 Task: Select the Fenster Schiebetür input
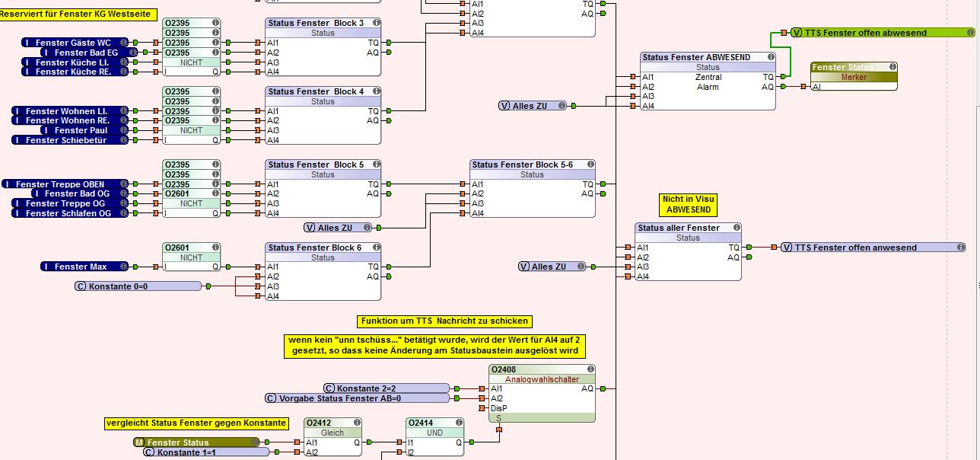[70, 140]
